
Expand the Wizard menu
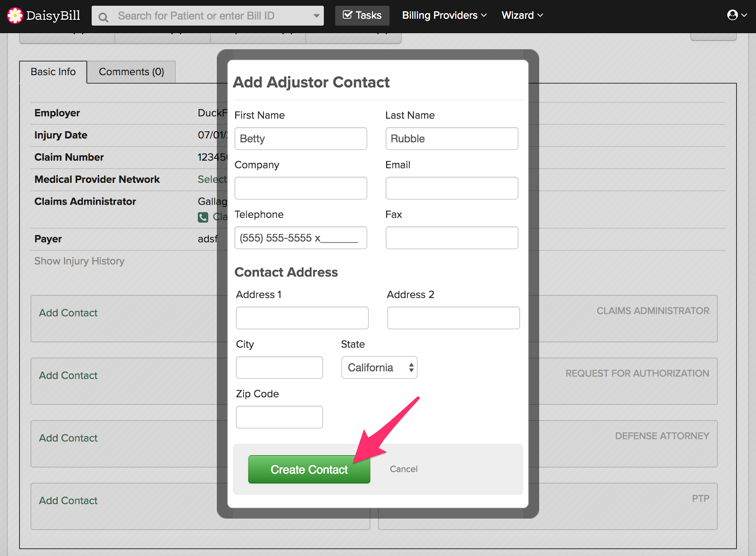(x=522, y=15)
